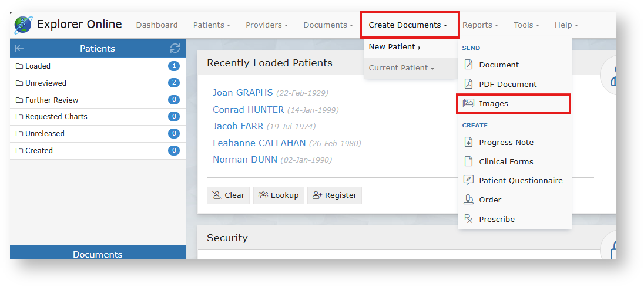Expand the Reports dropdown menu
The width and height of the screenshot is (644, 287).
480,25
